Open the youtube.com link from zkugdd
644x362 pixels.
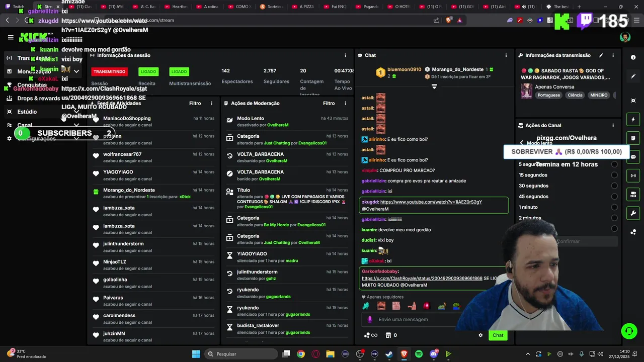[431, 202]
